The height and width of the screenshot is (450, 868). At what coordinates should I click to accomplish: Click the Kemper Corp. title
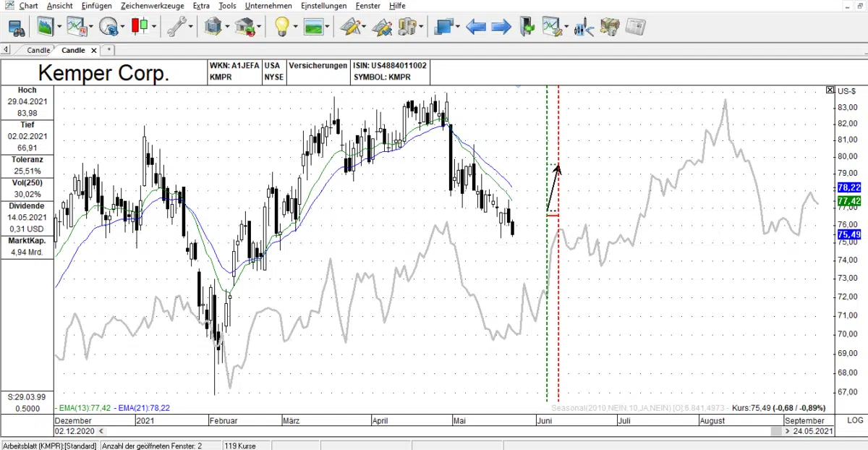[x=103, y=73]
